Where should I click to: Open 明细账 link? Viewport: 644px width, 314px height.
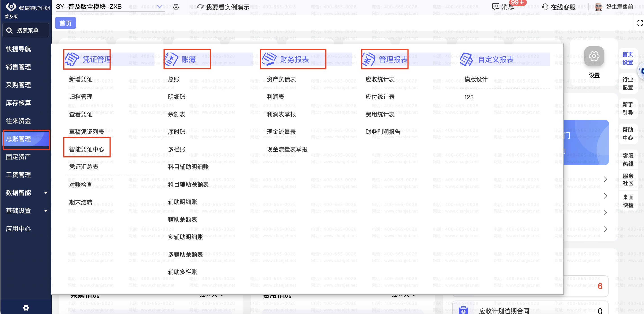(177, 97)
